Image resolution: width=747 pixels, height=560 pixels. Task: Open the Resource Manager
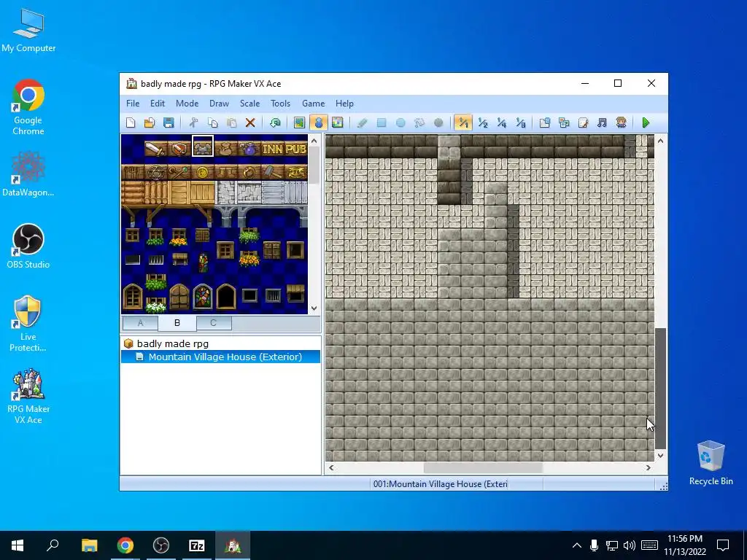[x=564, y=122]
